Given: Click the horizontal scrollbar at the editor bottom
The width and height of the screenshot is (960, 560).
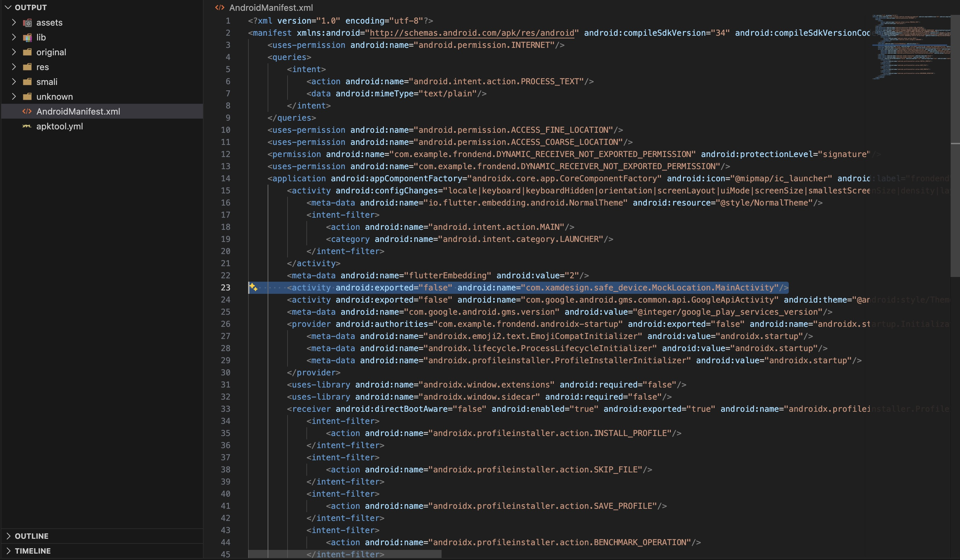Looking at the screenshot, I should [345, 554].
